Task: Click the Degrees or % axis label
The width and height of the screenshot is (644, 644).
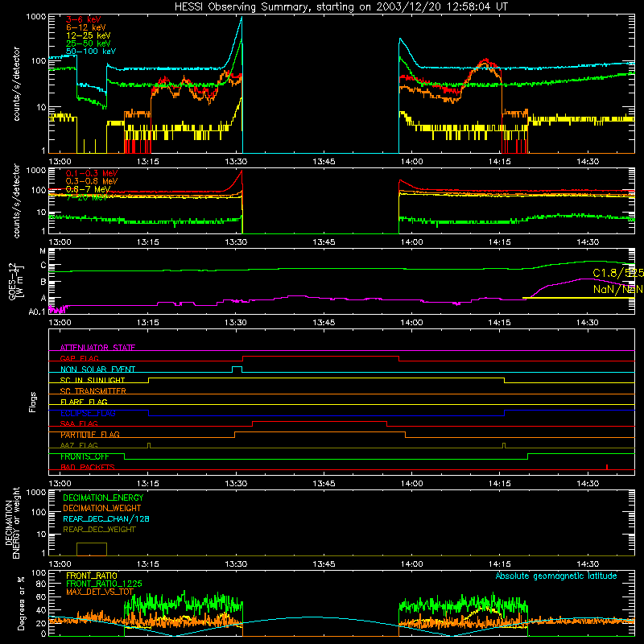Action: click(x=21, y=603)
